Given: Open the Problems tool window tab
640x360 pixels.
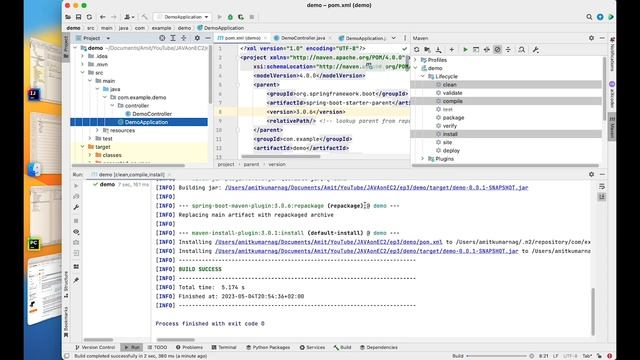Looking at the screenshot, I should [189, 347].
